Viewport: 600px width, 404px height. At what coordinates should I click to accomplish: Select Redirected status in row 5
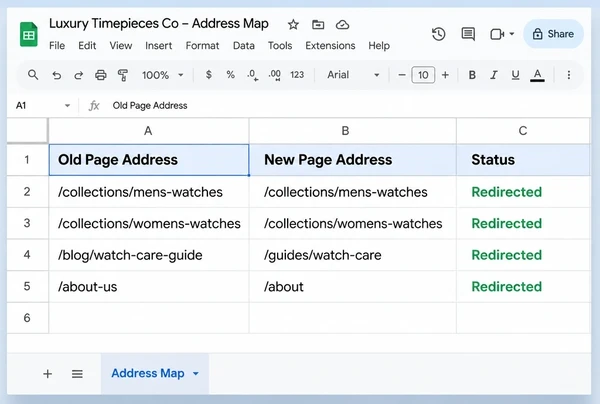(x=523, y=287)
